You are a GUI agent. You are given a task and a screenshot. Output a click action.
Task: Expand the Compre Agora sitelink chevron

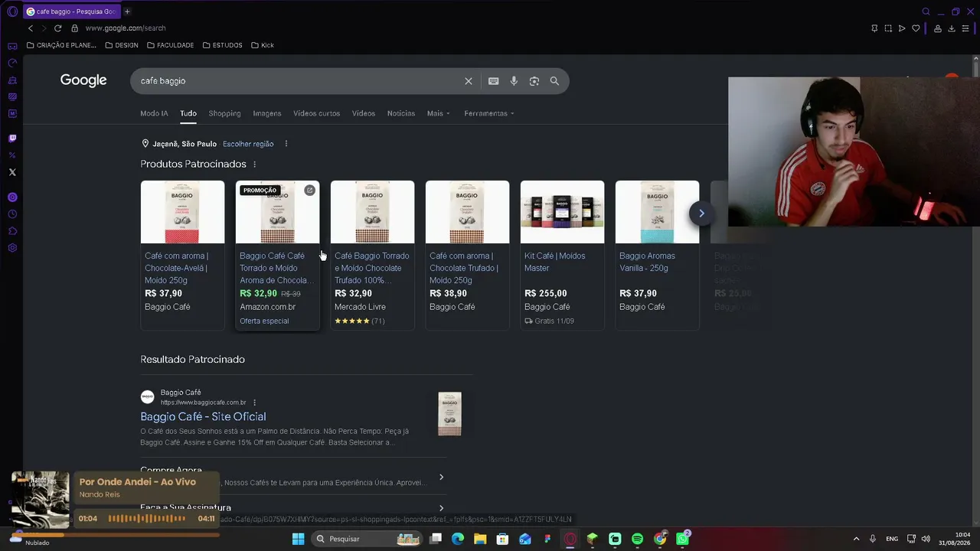pyautogui.click(x=441, y=478)
